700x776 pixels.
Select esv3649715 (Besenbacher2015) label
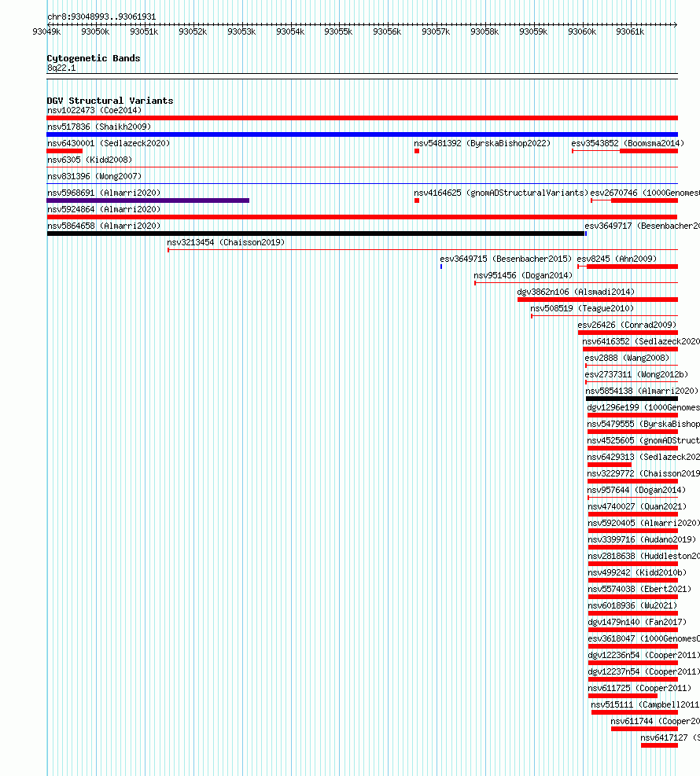tap(506, 259)
